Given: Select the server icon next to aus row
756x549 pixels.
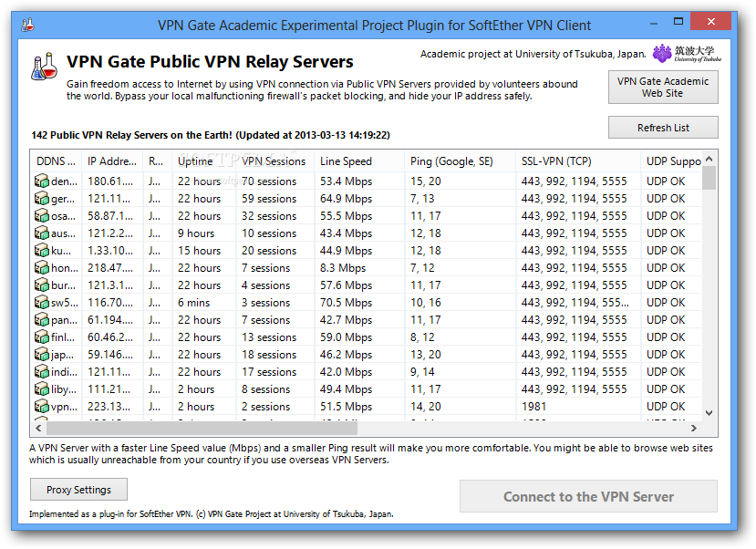Looking at the screenshot, I should [x=42, y=233].
